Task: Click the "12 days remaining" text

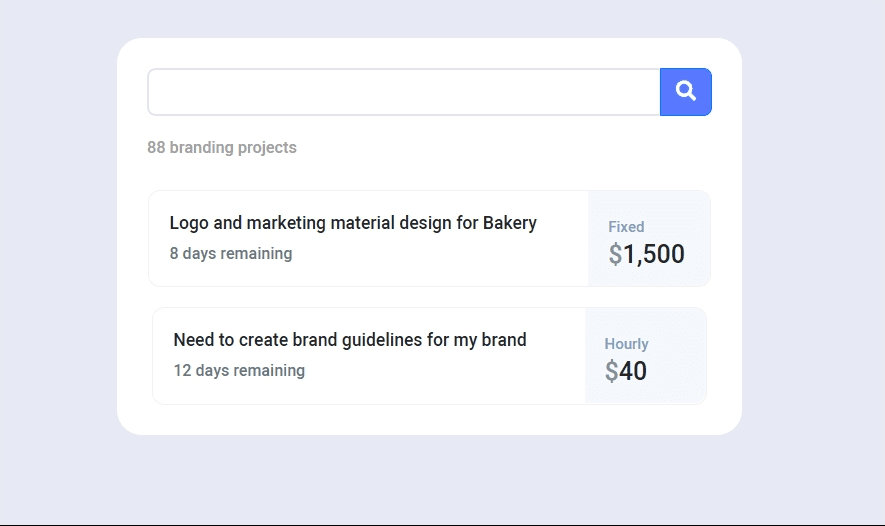Action: (239, 370)
